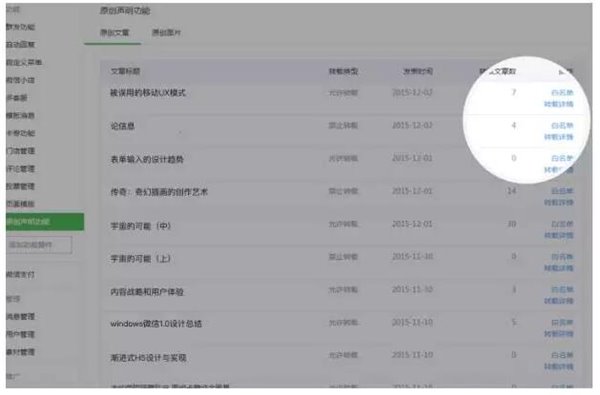600x395 pixels.
Task: Click 转载详情 link for windows微信1.0设计总结
Action: 559,334
